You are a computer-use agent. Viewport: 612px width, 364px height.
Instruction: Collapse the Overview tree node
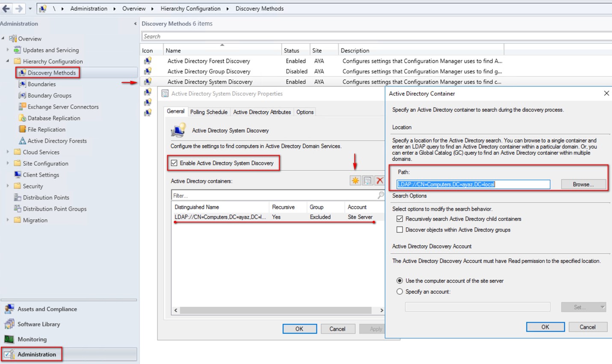click(3, 38)
